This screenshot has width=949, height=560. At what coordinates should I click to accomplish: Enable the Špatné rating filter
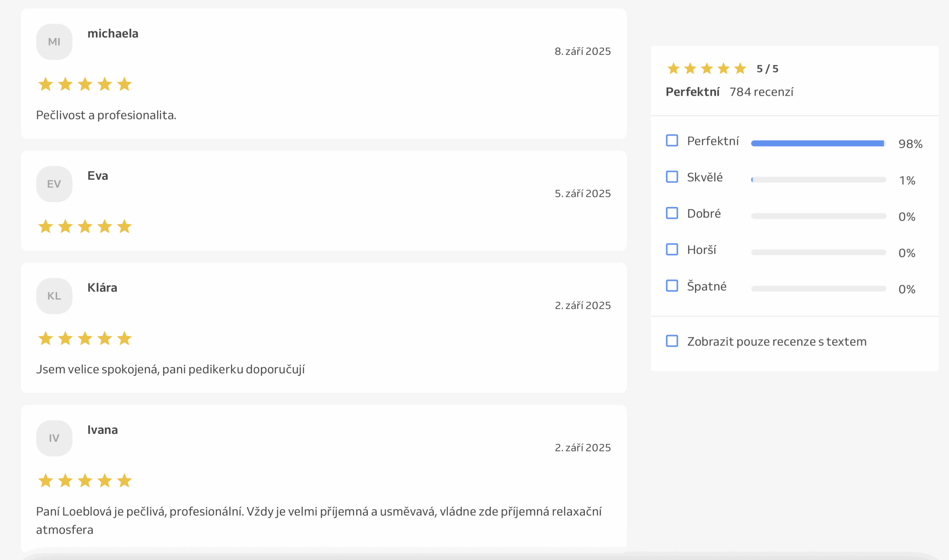click(x=672, y=286)
